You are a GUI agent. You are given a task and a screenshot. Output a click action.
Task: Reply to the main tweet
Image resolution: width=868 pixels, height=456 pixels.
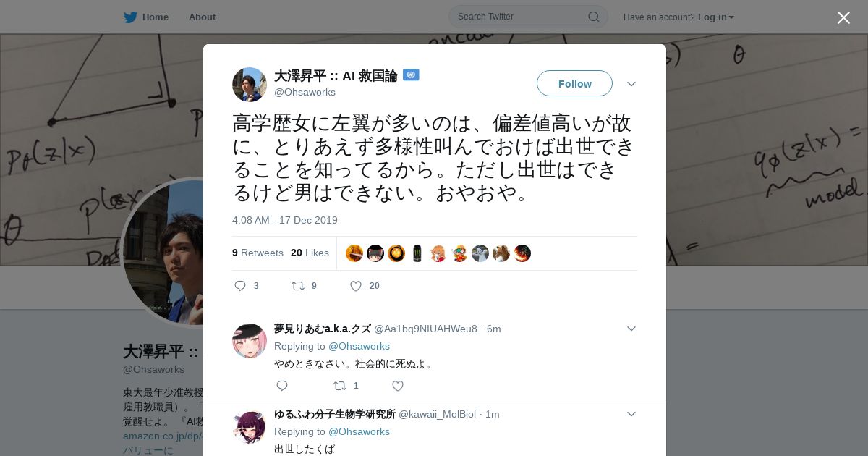(x=241, y=286)
